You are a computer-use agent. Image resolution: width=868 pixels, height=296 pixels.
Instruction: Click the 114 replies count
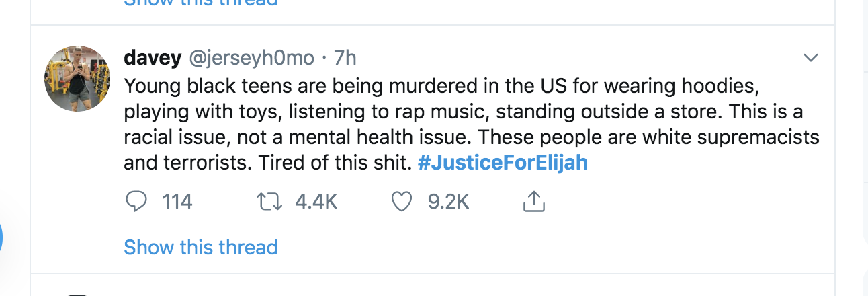coord(177,201)
